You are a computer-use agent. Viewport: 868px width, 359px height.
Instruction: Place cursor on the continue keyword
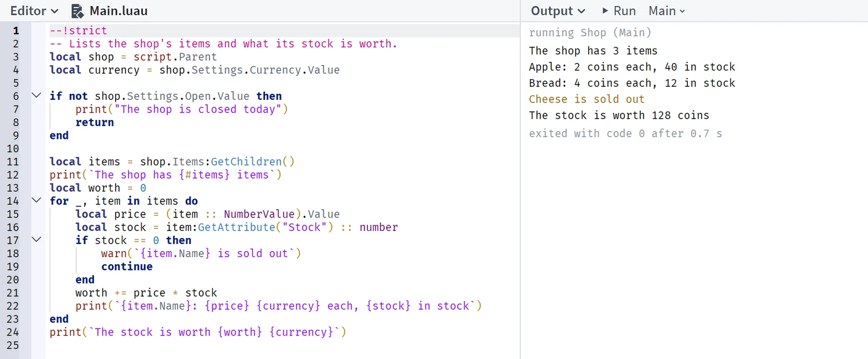pos(127,266)
